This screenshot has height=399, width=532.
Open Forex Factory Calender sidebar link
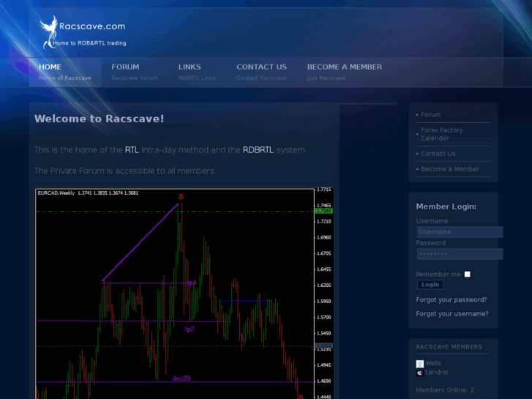coord(441,134)
